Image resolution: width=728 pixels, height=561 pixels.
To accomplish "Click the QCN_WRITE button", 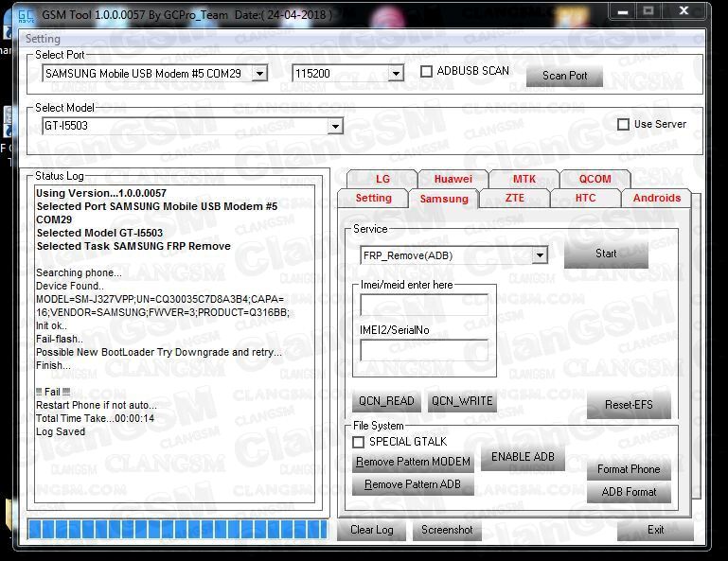I will pos(462,401).
